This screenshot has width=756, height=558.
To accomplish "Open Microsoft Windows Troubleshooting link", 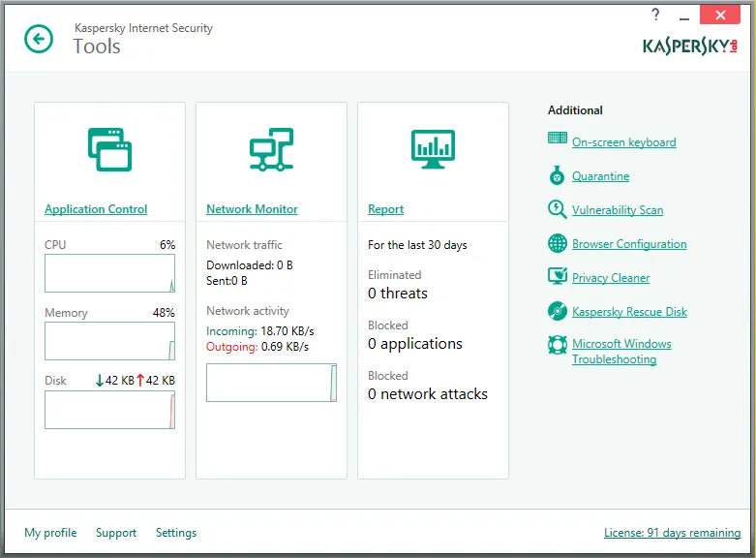I will (621, 352).
